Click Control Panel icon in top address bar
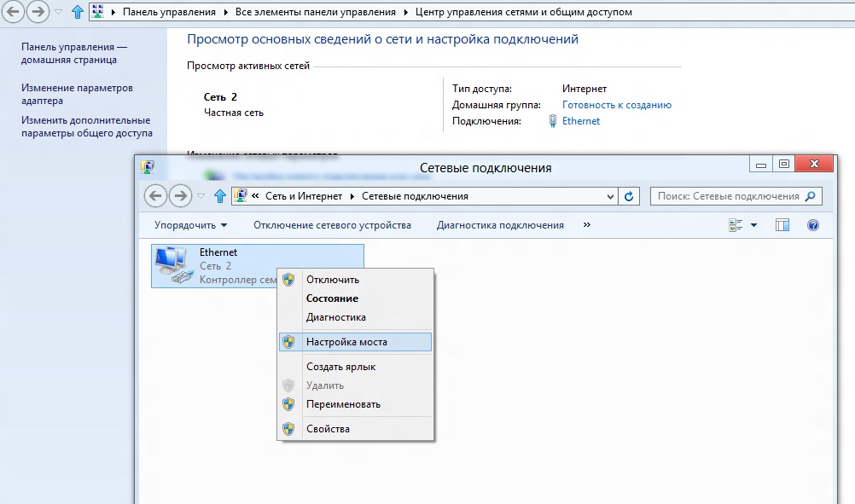The height and width of the screenshot is (504, 855). pyautogui.click(x=98, y=11)
